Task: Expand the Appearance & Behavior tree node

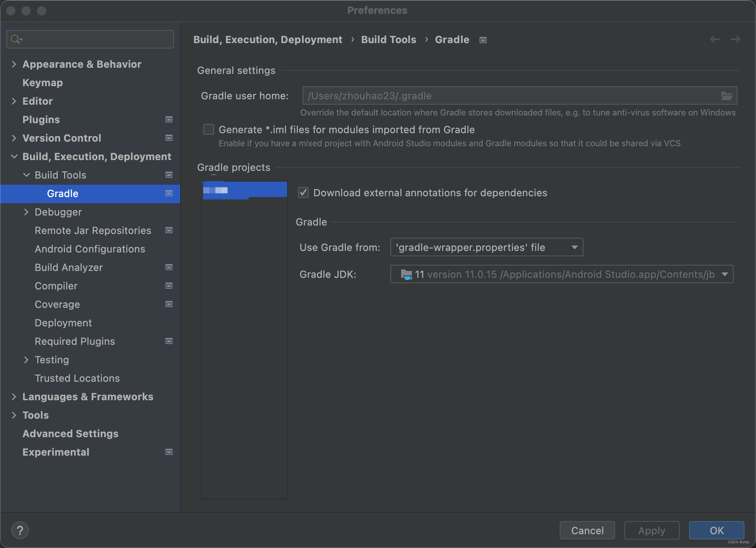Action: click(14, 64)
